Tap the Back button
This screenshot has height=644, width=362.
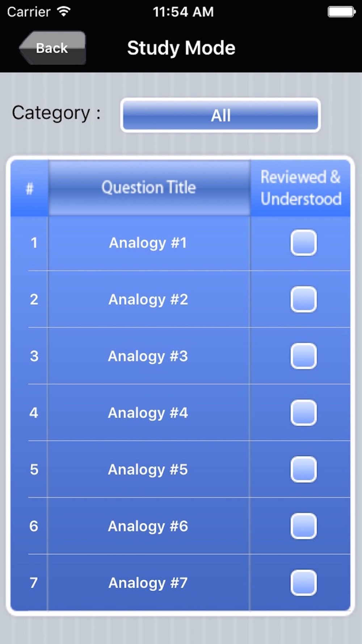click(x=52, y=48)
